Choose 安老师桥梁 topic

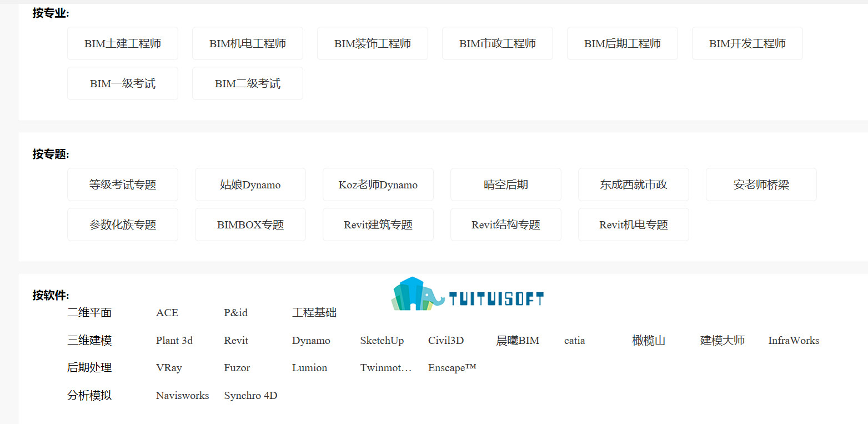pos(761,184)
